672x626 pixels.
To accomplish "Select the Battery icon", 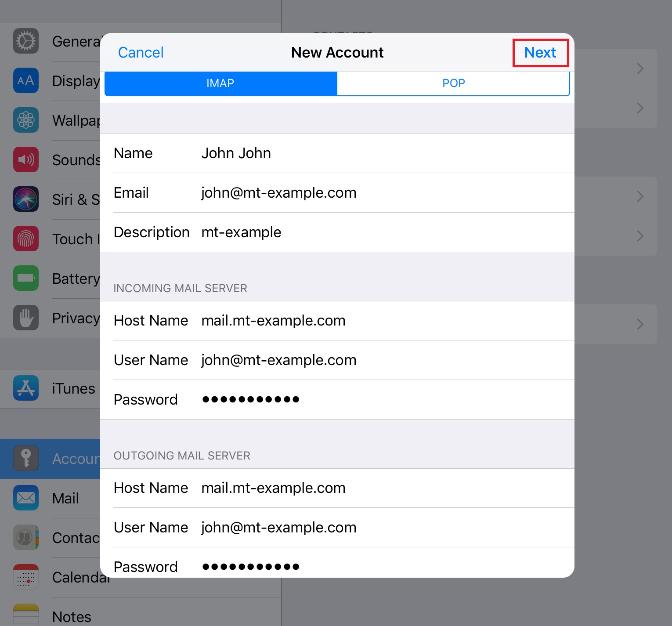I will pos(26,279).
